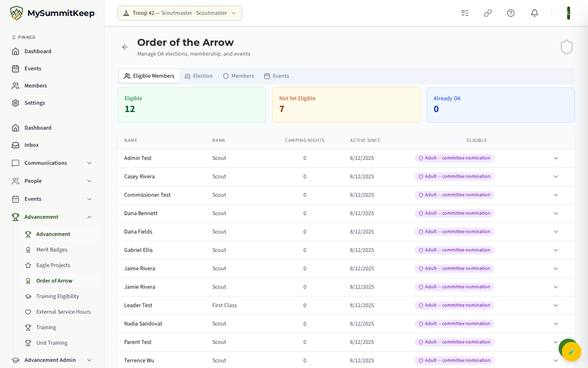588x368 pixels.
Task: Click the Parent Test name cell
Action: tap(138, 342)
